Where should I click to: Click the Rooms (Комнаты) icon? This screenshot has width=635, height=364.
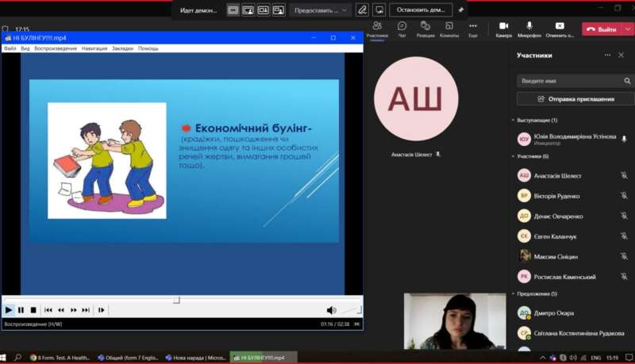pos(449,28)
